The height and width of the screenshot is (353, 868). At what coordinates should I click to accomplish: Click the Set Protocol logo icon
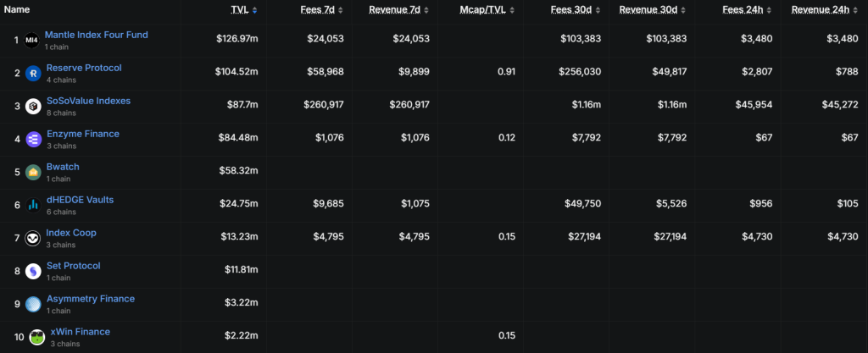click(x=32, y=271)
